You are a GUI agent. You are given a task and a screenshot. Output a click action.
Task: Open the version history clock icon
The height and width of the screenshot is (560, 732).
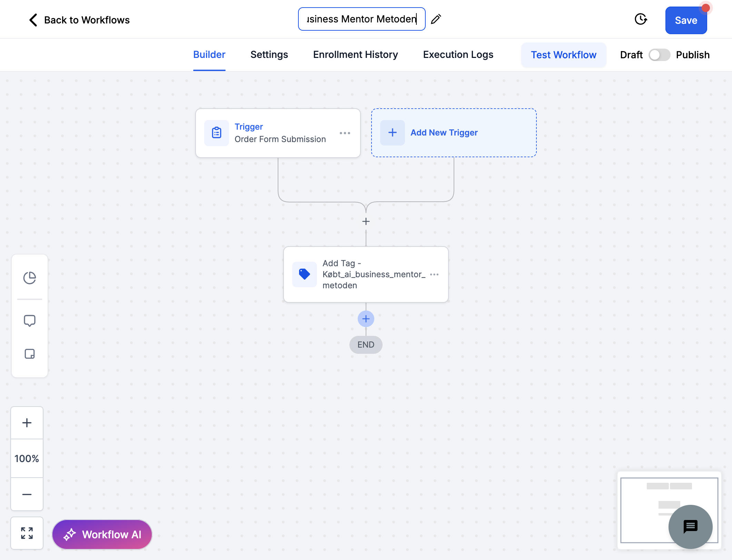point(641,19)
